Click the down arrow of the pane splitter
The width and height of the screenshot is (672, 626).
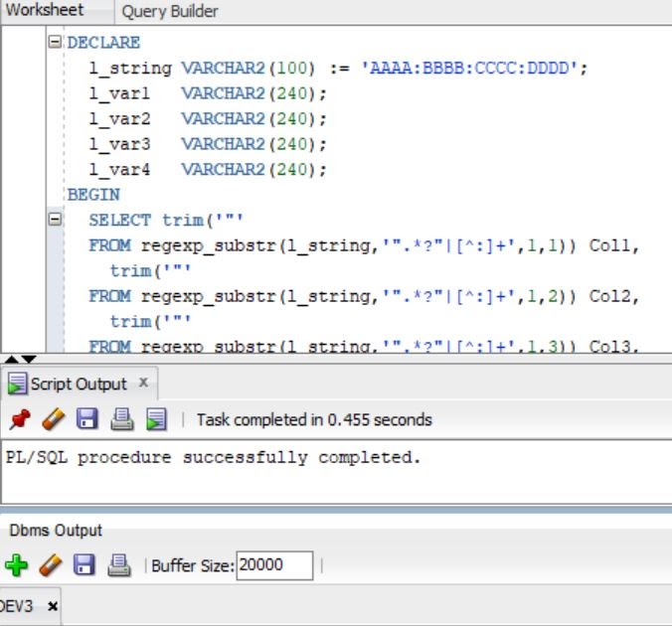click(x=28, y=359)
